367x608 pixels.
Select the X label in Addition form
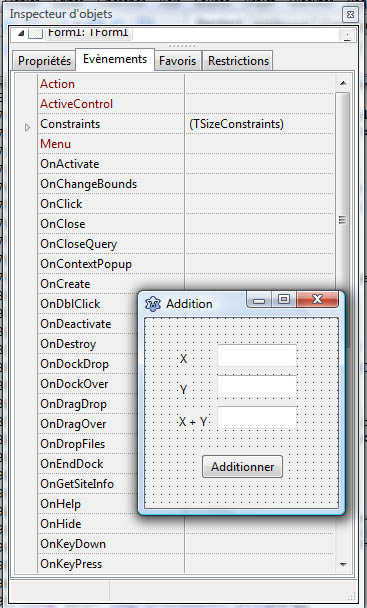coord(183,359)
